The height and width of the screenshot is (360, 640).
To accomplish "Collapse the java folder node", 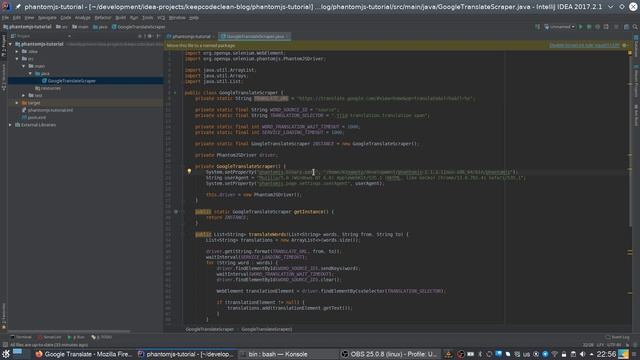I will click(x=30, y=73).
